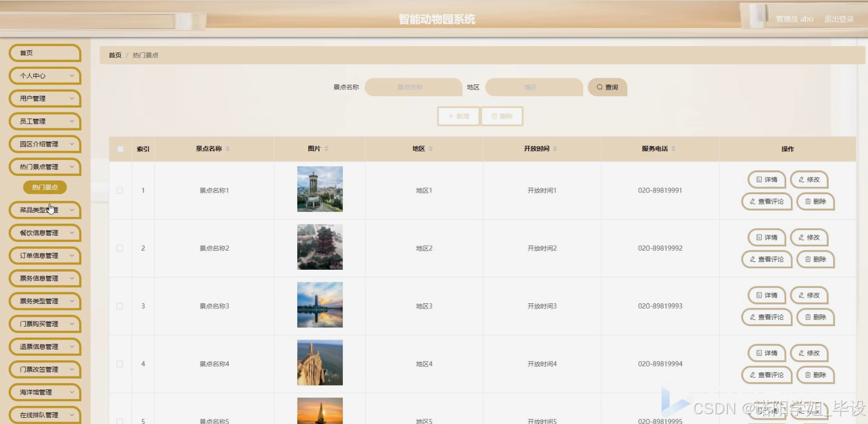This screenshot has height=424, width=868.
Task: Expand the 票务信息管理 sidebar menu
Action: click(x=45, y=279)
